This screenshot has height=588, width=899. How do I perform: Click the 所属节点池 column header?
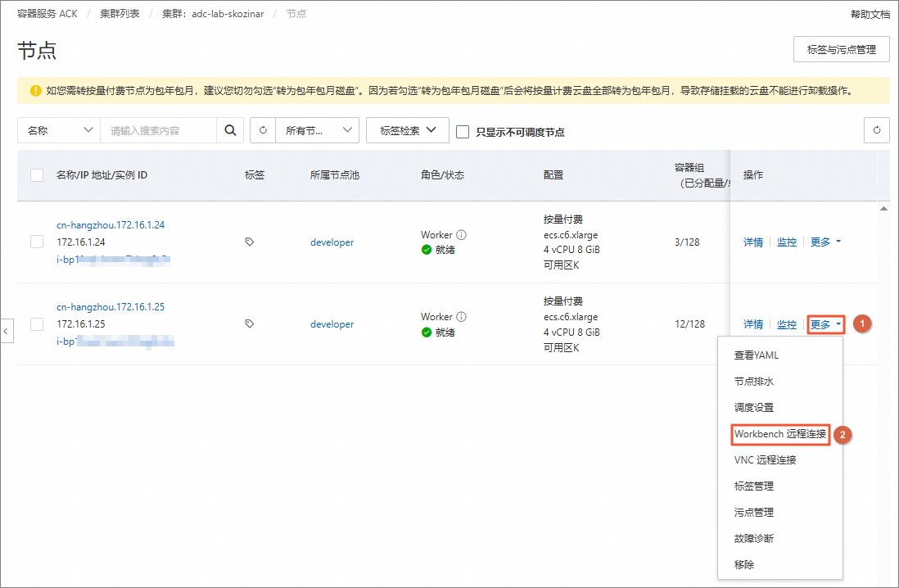click(x=334, y=175)
